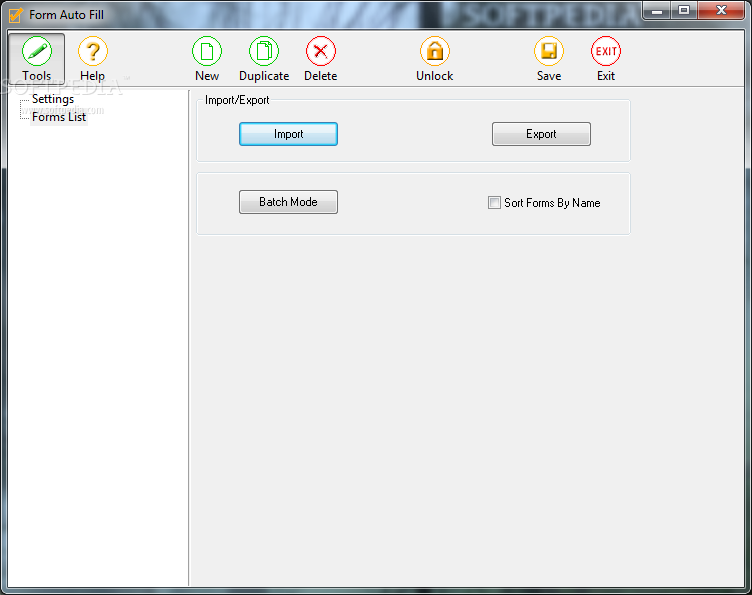Minimize the Form Auto Fill window
Screen dimensions: 752x595
(657, 11)
